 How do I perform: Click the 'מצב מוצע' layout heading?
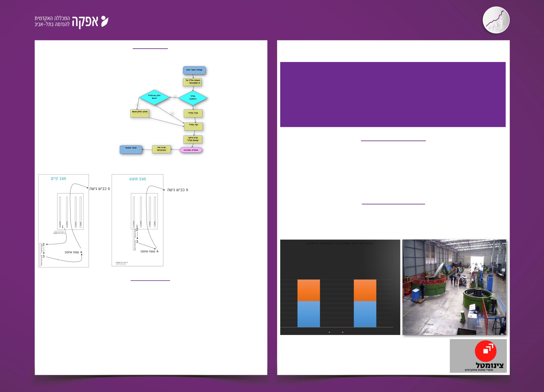pos(138,179)
